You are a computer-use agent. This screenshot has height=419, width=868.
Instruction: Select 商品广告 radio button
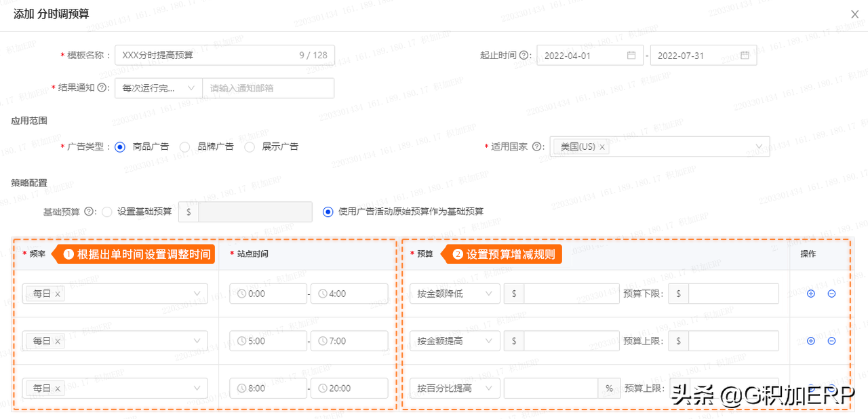120,146
